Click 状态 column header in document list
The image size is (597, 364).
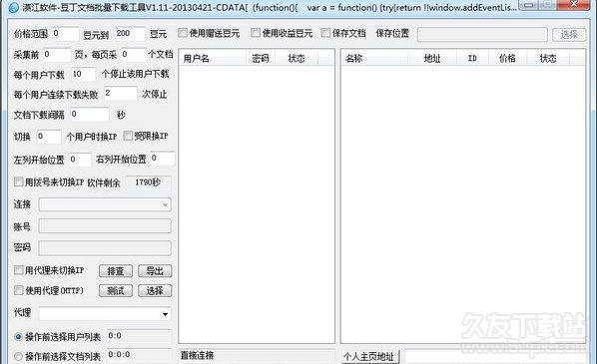[x=548, y=58]
